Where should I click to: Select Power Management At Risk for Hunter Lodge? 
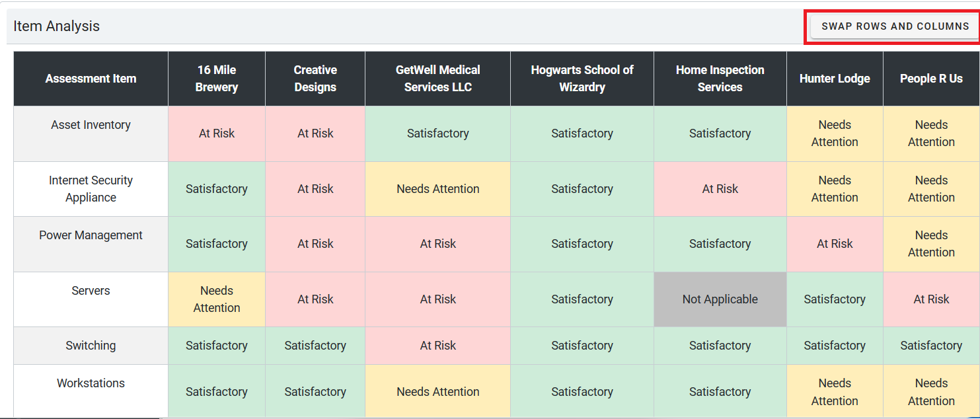(835, 244)
